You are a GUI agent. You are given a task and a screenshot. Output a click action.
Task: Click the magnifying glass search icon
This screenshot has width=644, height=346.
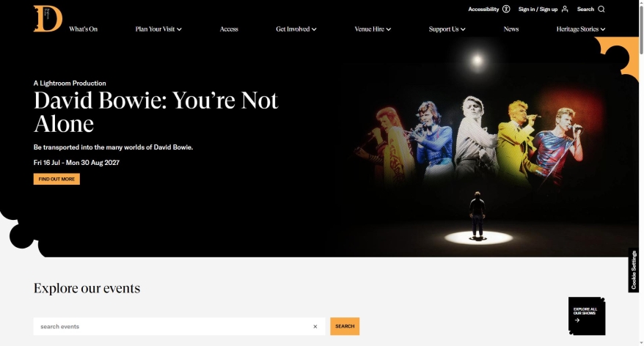[601, 9]
